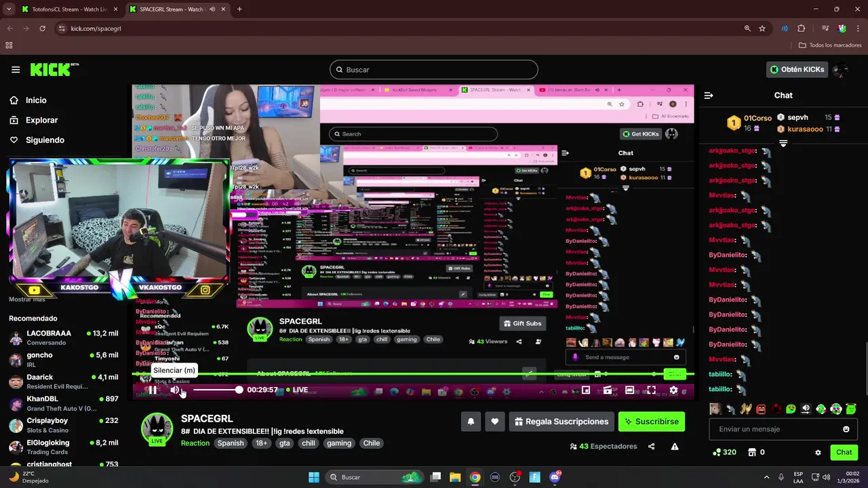Click the 18+ tag
This screenshot has width=868, height=488.
tap(261, 443)
